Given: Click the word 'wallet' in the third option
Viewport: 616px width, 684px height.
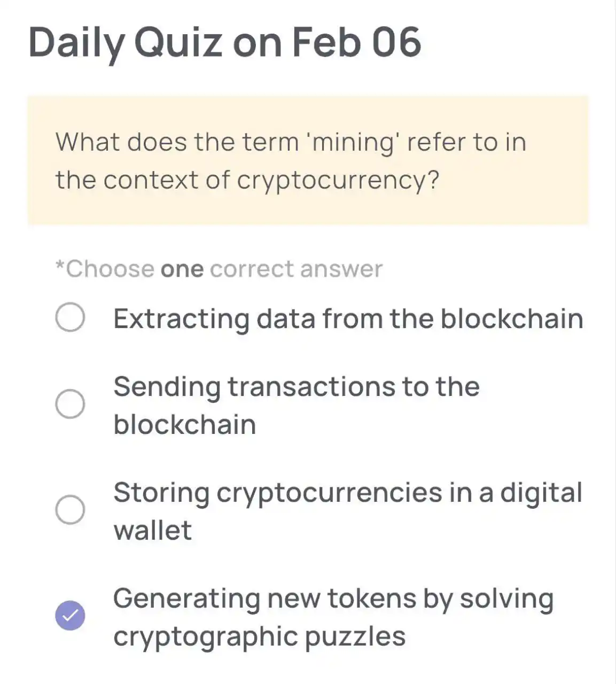Looking at the screenshot, I should pos(152,531).
